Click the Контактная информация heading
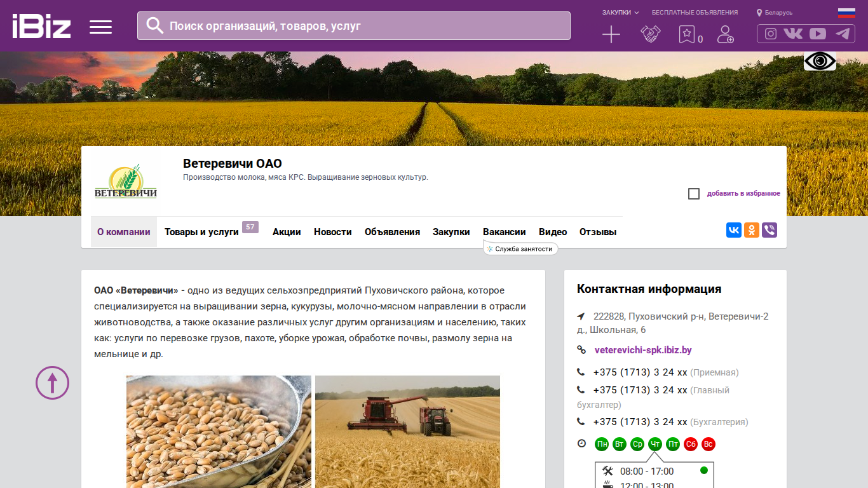Screen dimensions: 868x488 [649, 289]
